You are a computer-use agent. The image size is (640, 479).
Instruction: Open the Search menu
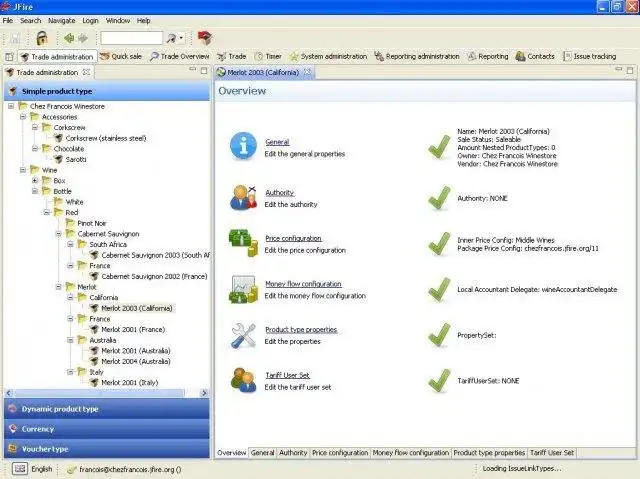[x=31, y=20]
